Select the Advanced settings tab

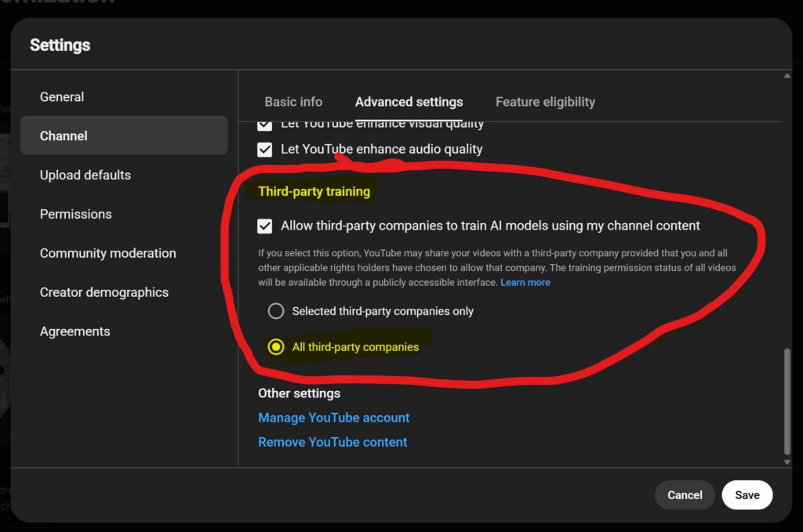409,102
